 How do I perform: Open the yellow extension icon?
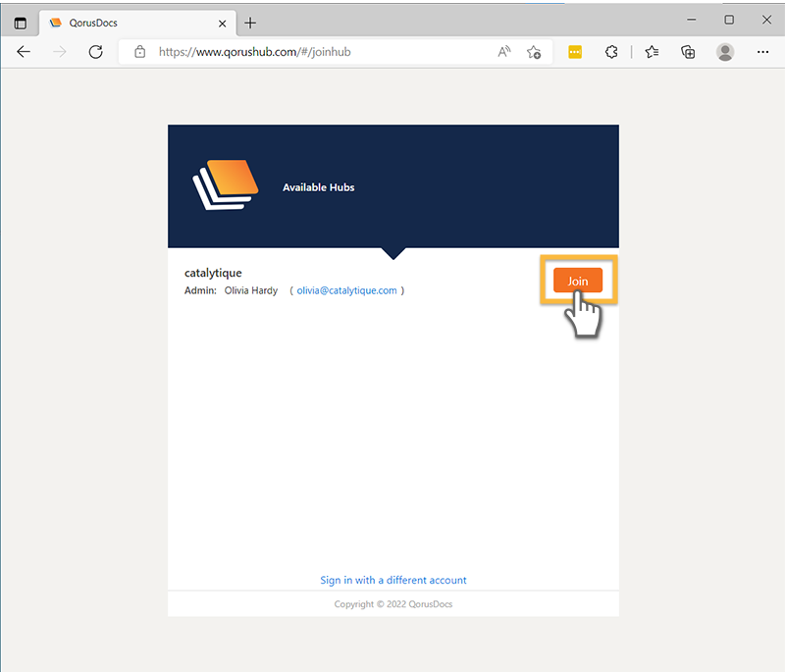pos(575,52)
